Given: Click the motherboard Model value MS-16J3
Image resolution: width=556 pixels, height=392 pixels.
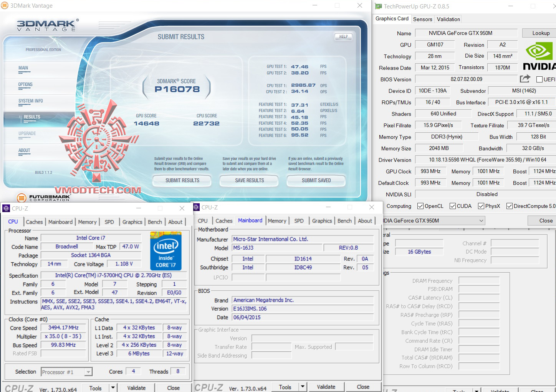Looking at the screenshot, I should coord(276,248).
